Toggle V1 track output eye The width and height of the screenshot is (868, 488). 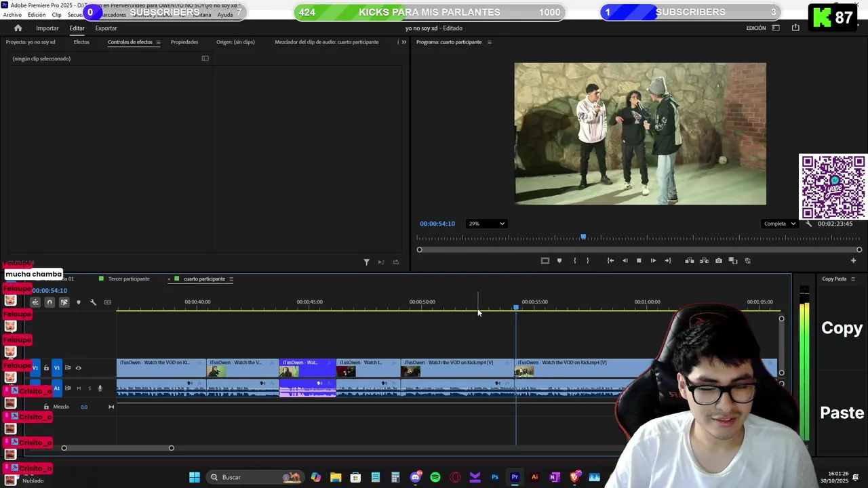pyautogui.click(x=78, y=368)
